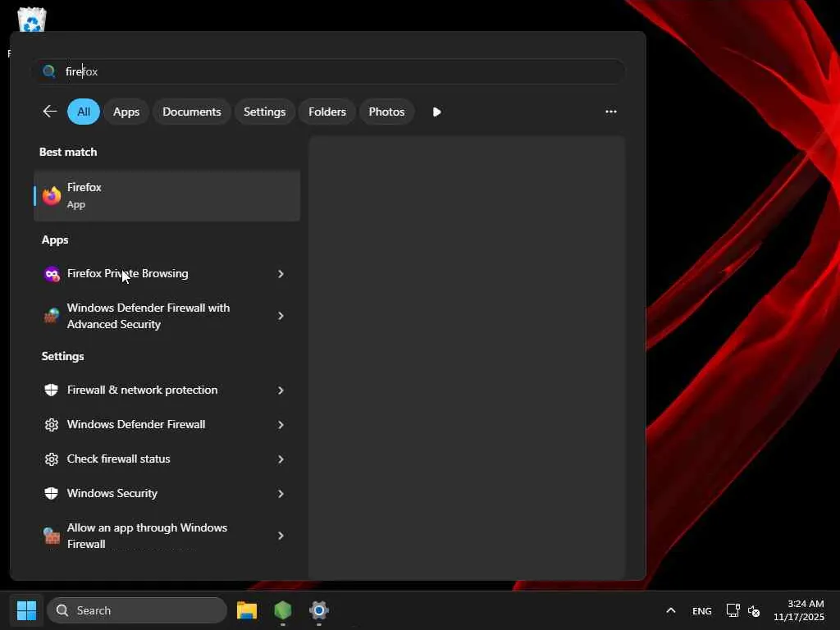Click the magnifier icon in the search box
This screenshot has width=840, height=630.
(x=48, y=71)
